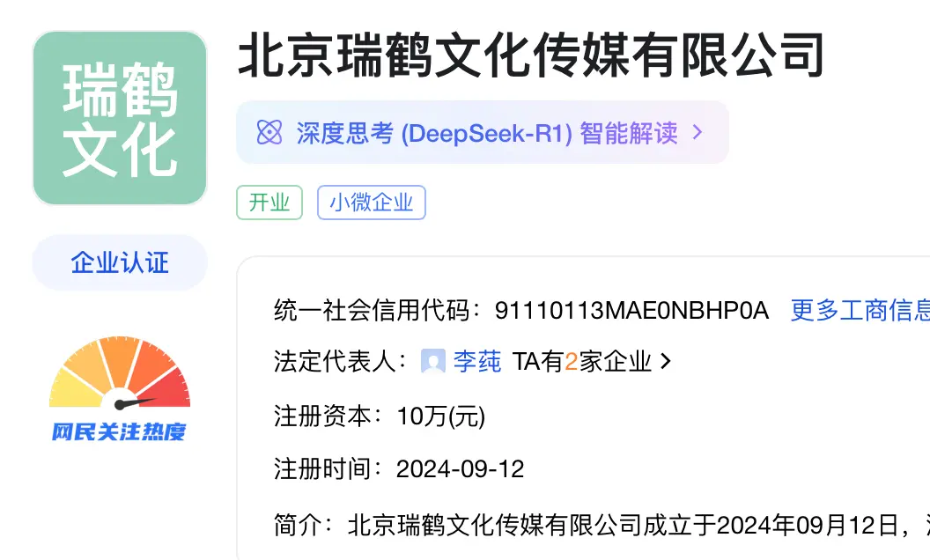Click the 注册资本 10万(元) value
This screenshot has height=560, width=930.
(x=441, y=416)
